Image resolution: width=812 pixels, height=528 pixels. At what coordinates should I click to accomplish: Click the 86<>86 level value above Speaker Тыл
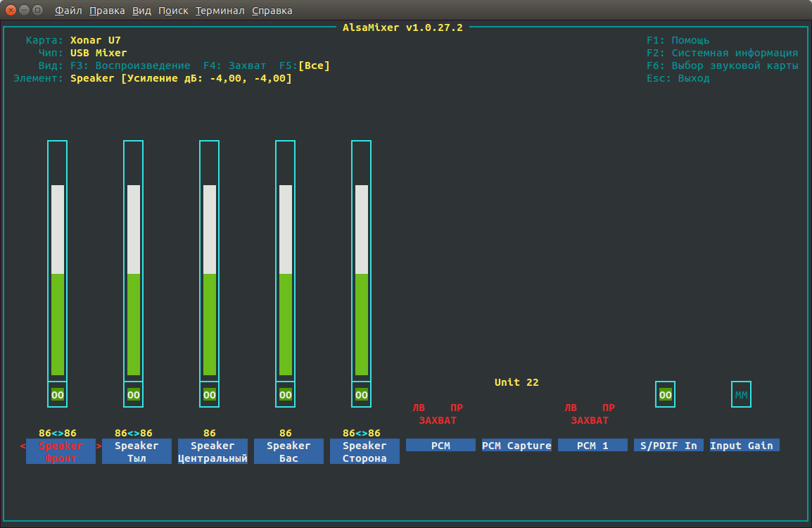pos(133,433)
